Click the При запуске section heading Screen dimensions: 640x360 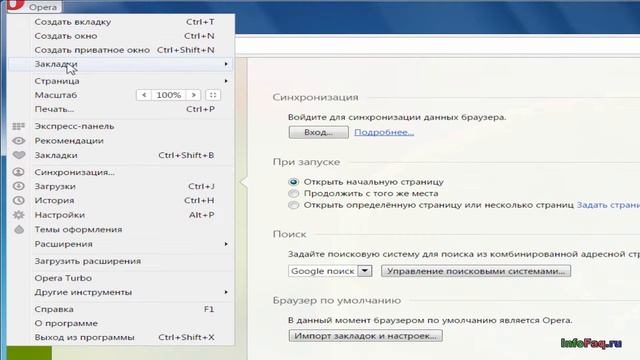[306, 162]
